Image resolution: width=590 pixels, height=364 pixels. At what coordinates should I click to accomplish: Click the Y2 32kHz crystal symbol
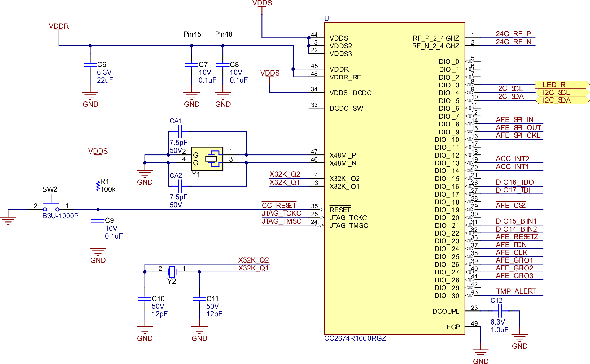172,272
